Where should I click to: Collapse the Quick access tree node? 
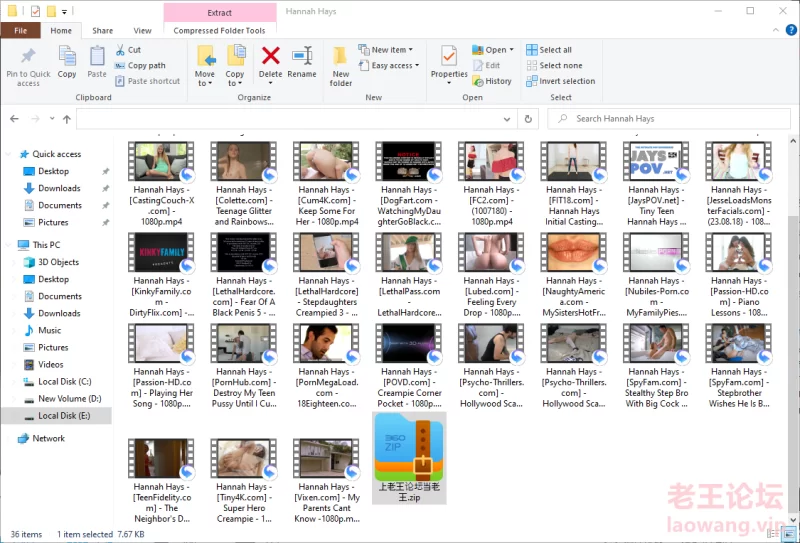click(x=10, y=154)
